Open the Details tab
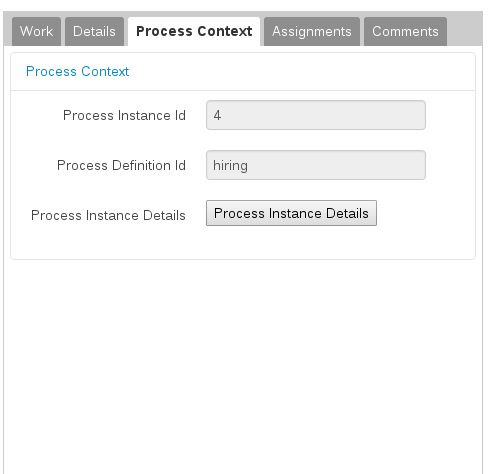Screen dimensions: 490x474 [x=94, y=32]
